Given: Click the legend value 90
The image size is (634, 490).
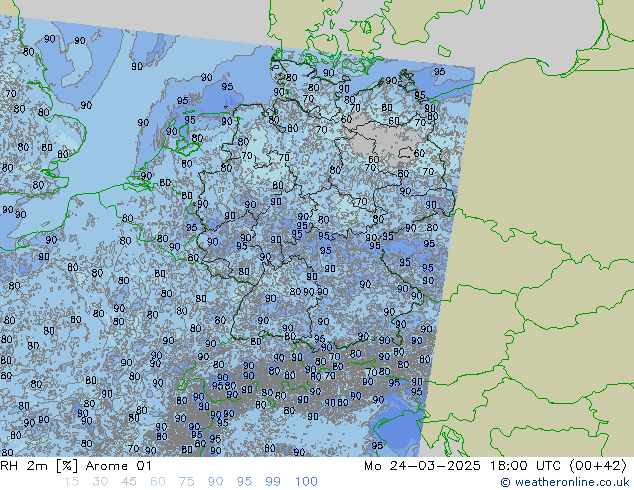Looking at the screenshot, I should pos(215,482).
